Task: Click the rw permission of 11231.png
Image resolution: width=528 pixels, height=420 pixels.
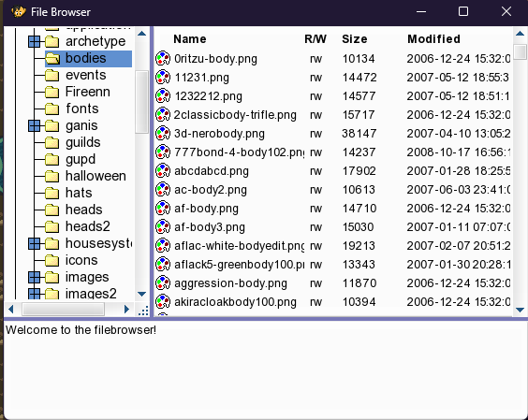Action: pos(315,78)
